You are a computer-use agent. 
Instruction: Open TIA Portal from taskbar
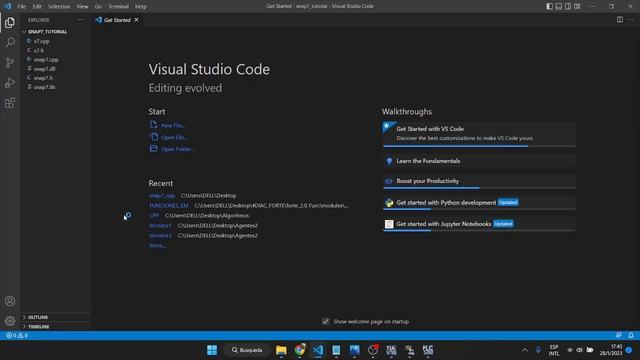coord(391,350)
